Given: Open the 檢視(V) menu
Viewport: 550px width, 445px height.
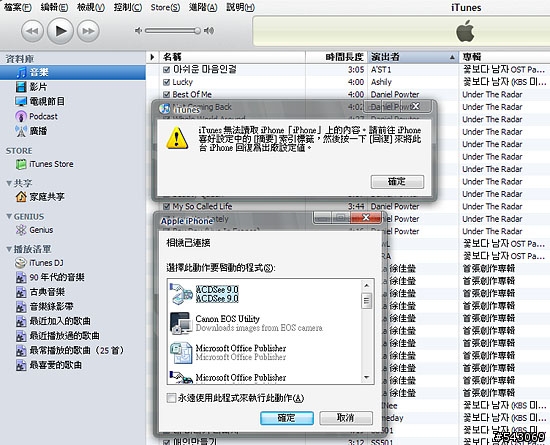Looking at the screenshot, I should coord(91,7).
